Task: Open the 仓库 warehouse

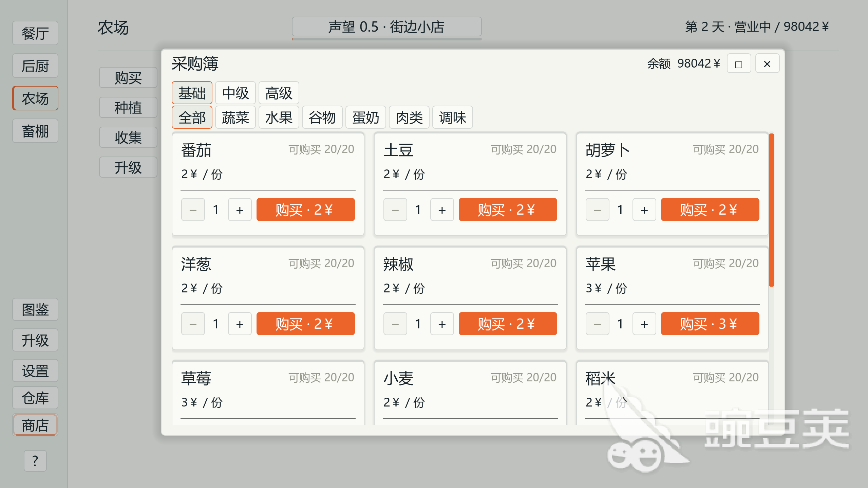Action: (35, 398)
